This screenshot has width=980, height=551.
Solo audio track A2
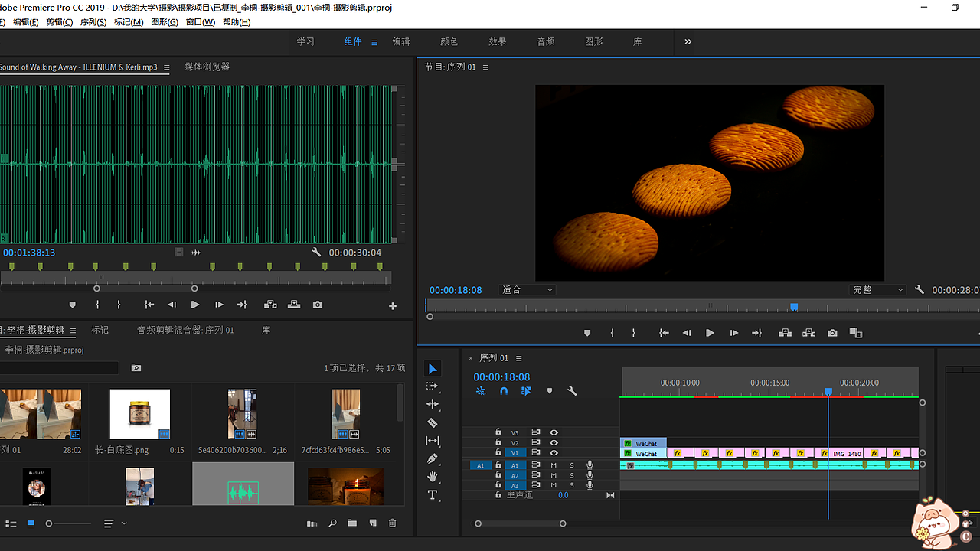click(x=571, y=475)
